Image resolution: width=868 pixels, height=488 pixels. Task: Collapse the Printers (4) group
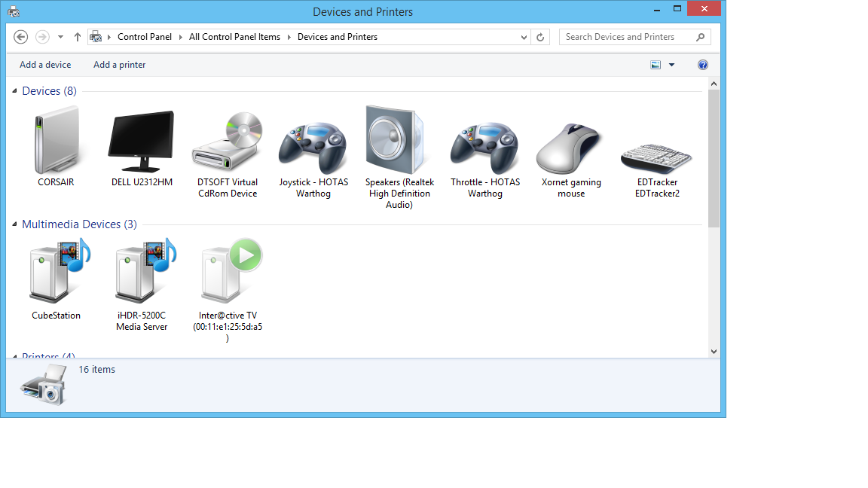click(x=14, y=355)
